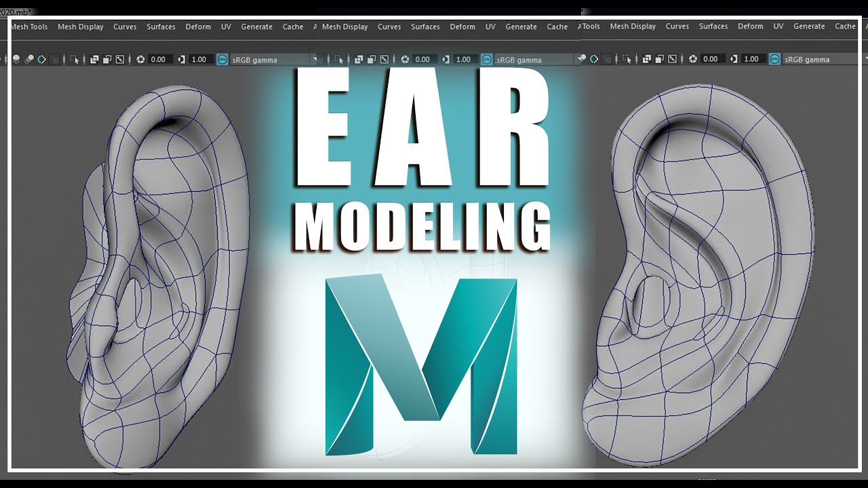Image resolution: width=868 pixels, height=488 pixels.
Task: Click the Exposure icon in middle panel
Action: click(x=405, y=59)
